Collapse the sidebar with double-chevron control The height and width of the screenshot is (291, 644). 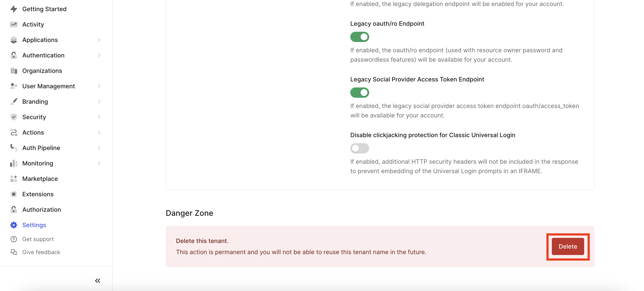pos(97,280)
